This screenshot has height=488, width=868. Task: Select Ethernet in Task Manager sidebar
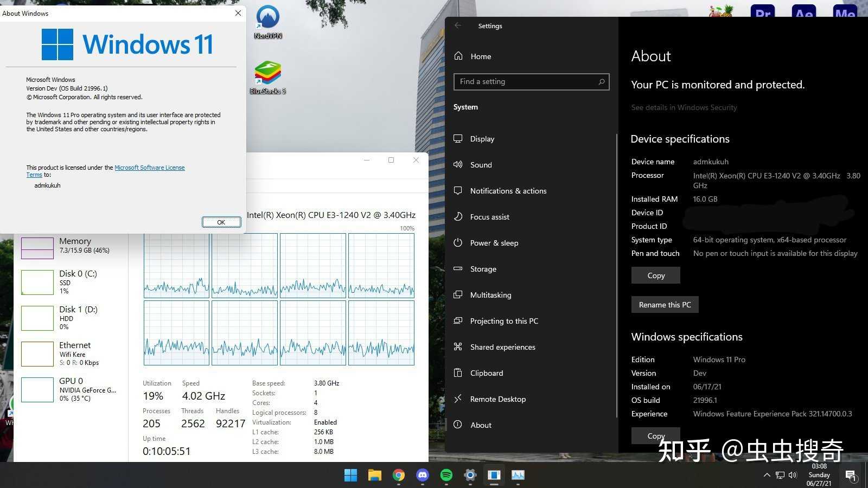(71, 354)
